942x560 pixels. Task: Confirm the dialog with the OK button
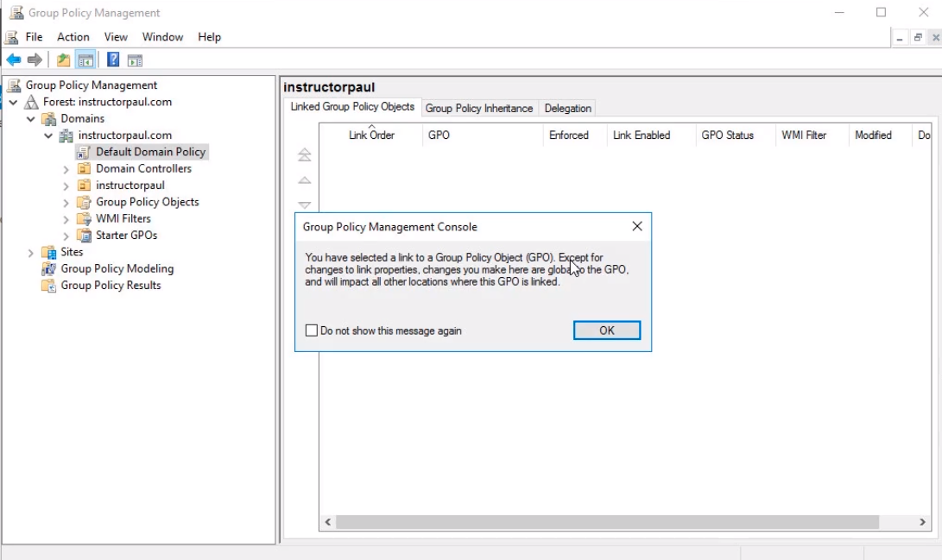[x=607, y=330]
